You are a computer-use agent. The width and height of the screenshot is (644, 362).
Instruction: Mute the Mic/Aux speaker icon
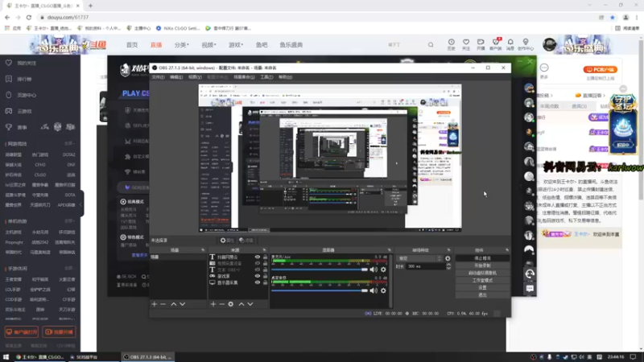374,269
